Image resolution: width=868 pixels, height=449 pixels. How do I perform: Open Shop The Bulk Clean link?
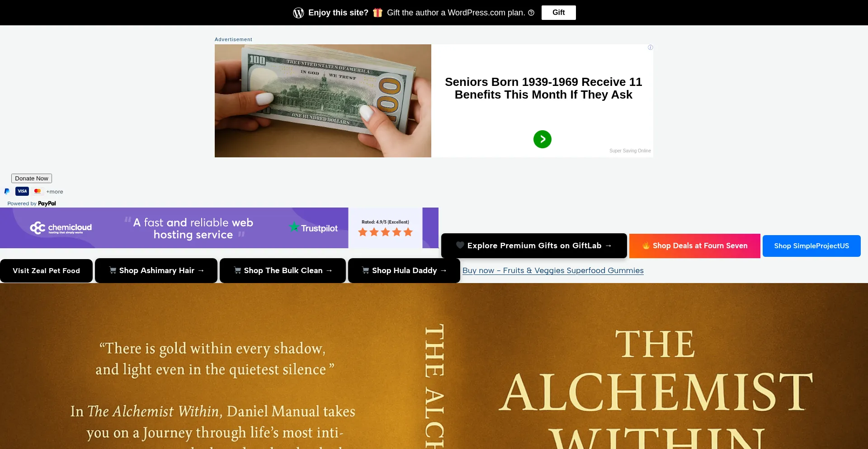pos(283,270)
